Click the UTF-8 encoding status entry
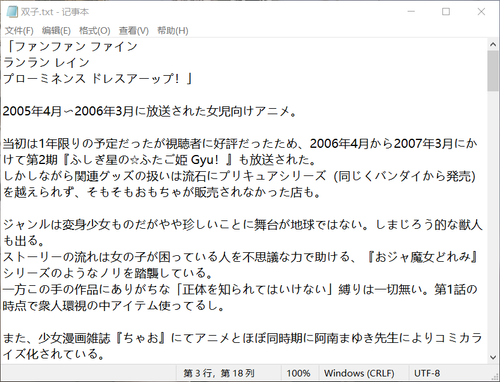This screenshot has height=382, width=500. [427, 373]
